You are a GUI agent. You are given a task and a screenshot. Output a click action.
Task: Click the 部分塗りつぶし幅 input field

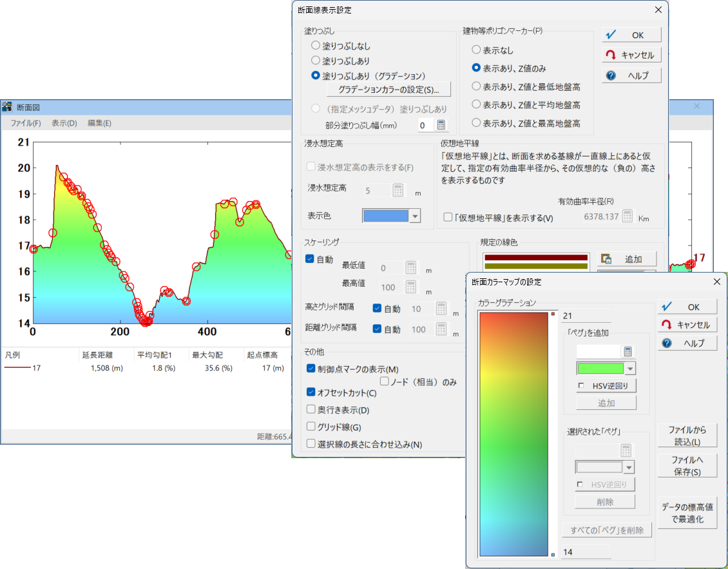pos(423,124)
